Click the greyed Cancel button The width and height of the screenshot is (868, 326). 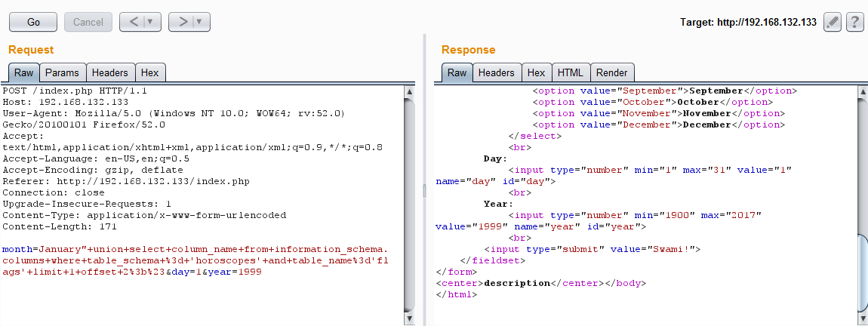tap(88, 22)
